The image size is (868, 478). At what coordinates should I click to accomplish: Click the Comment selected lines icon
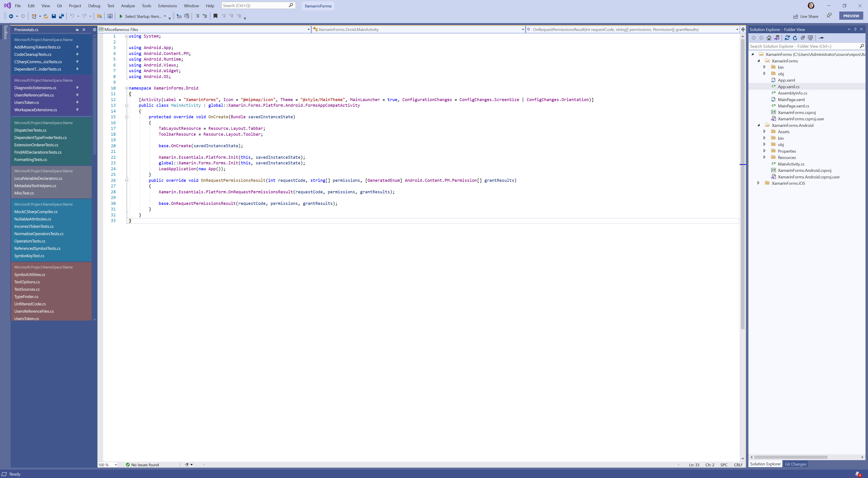point(198,16)
